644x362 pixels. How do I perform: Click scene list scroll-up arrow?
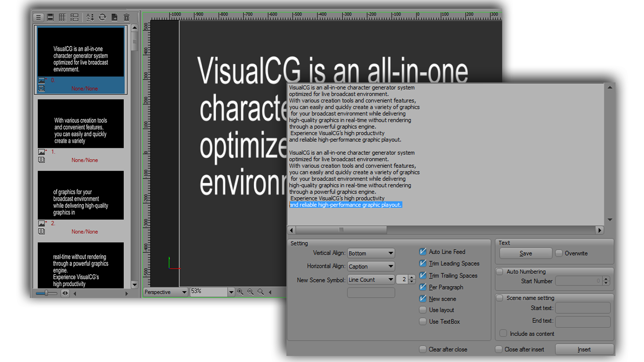click(x=134, y=27)
